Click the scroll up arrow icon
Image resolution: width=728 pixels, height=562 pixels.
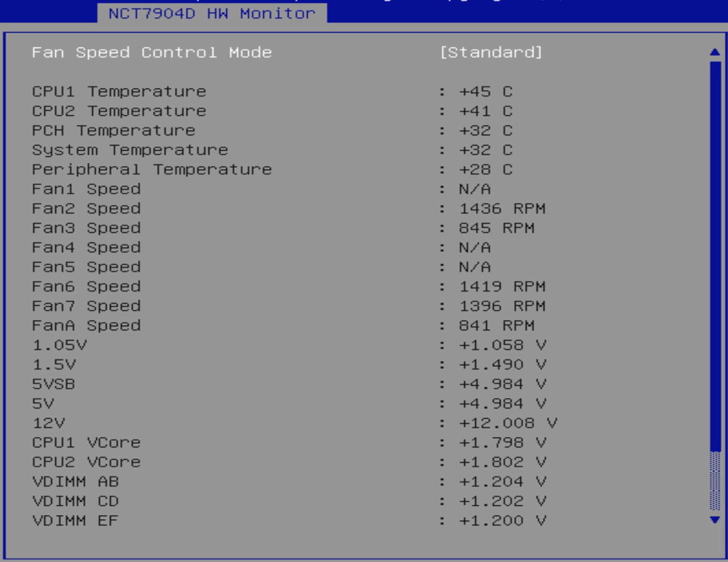pos(714,52)
